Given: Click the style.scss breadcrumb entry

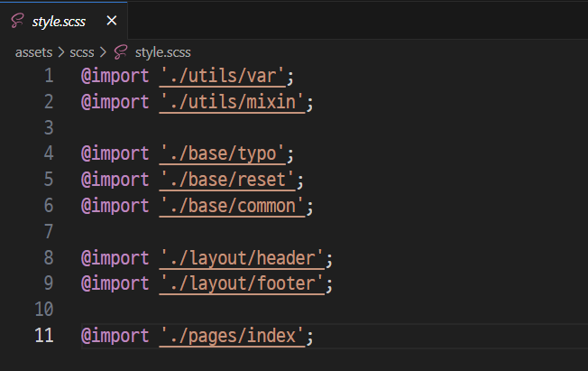Looking at the screenshot, I should pos(162,52).
